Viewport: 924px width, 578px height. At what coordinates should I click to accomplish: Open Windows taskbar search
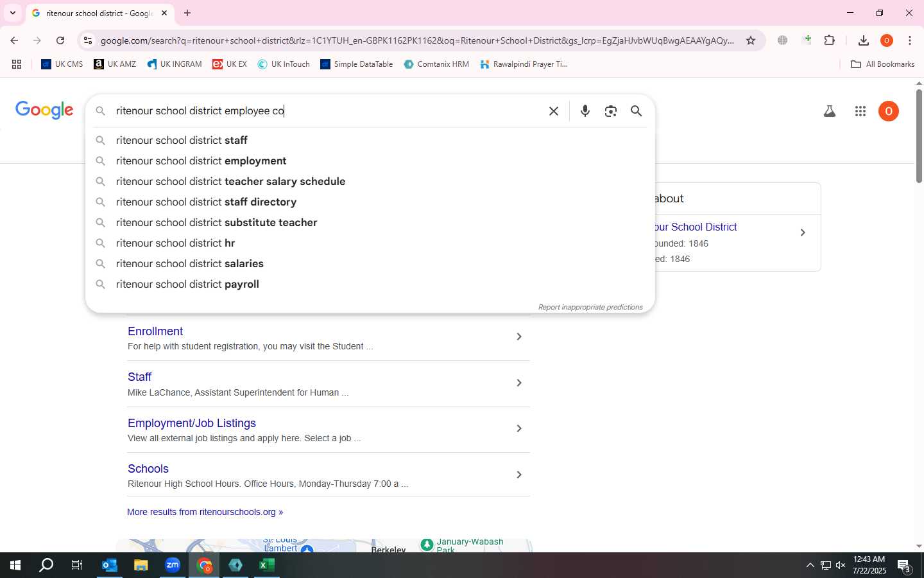click(46, 565)
